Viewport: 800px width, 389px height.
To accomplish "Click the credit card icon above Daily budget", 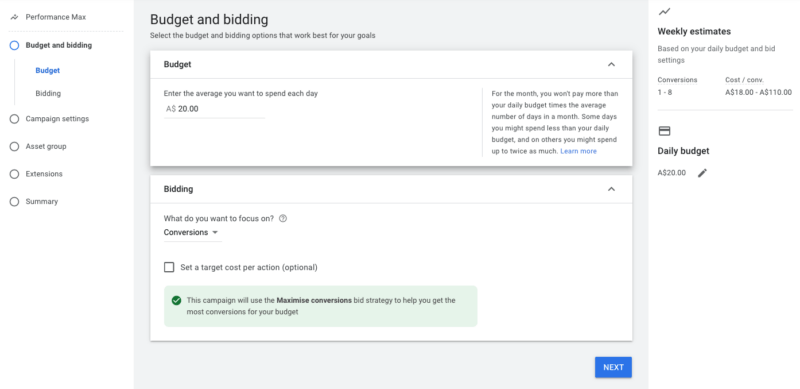I will (664, 131).
